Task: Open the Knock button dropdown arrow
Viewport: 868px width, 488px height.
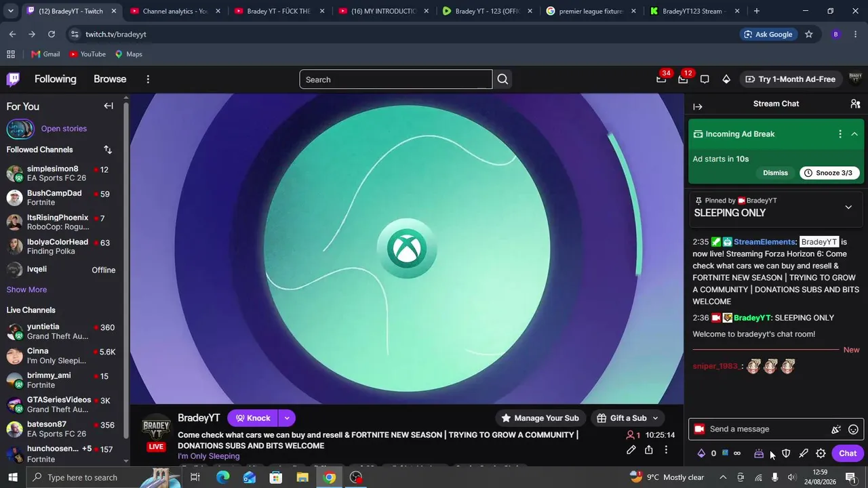Action: coord(287,418)
